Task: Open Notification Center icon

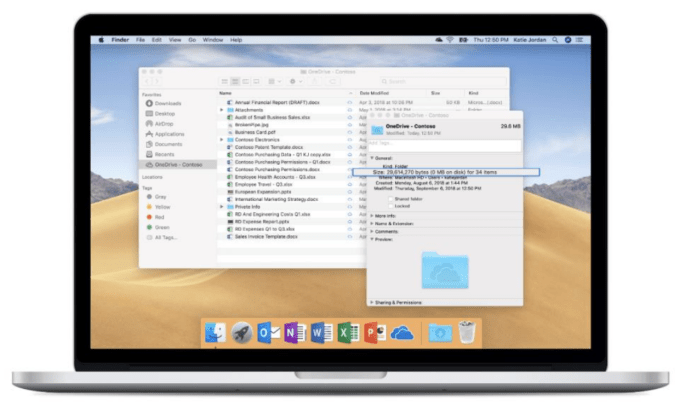Action: (x=579, y=39)
